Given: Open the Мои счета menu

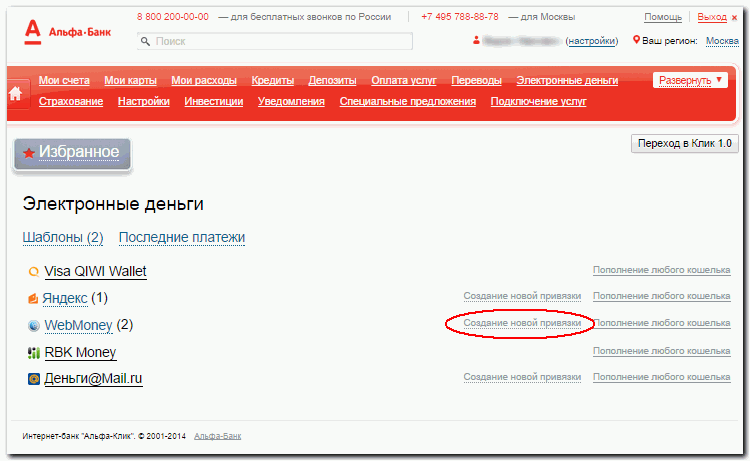Looking at the screenshot, I should pyautogui.click(x=64, y=80).
